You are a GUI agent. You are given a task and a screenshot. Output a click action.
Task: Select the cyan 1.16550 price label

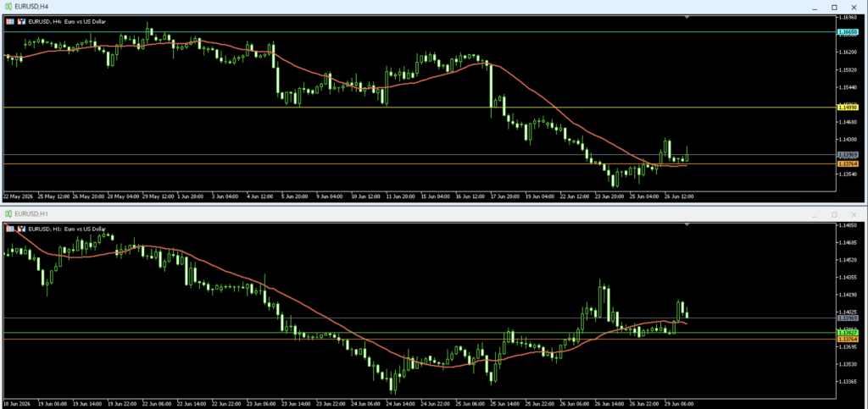click(x=848, y=33)
